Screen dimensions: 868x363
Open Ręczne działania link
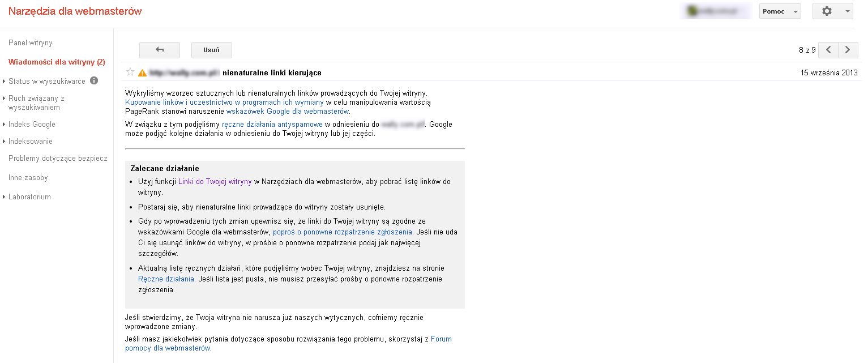pos(166,279)
